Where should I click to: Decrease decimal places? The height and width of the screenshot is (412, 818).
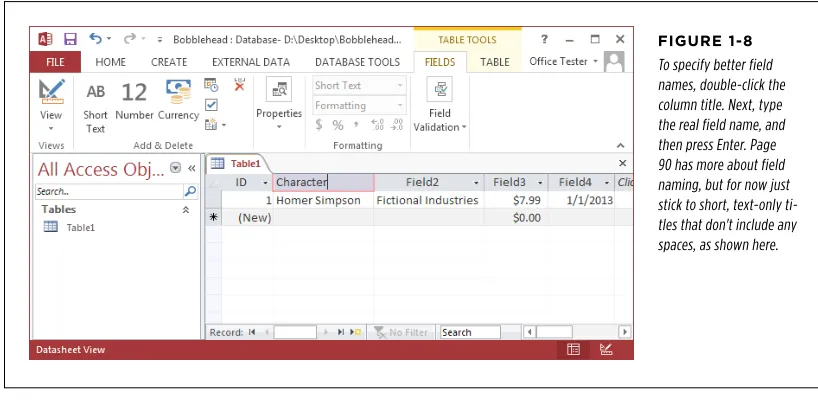coord(396,125)
